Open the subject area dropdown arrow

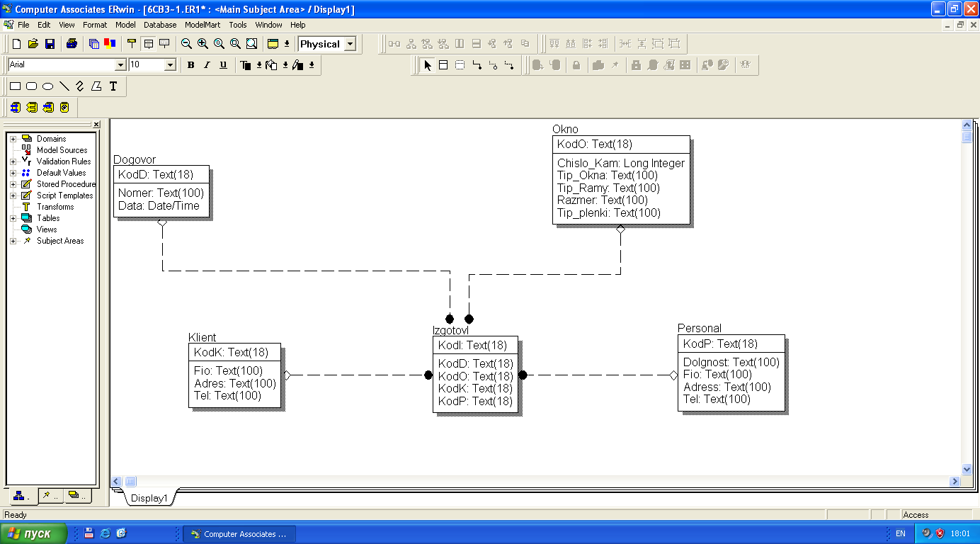click(x=287, y=44)
